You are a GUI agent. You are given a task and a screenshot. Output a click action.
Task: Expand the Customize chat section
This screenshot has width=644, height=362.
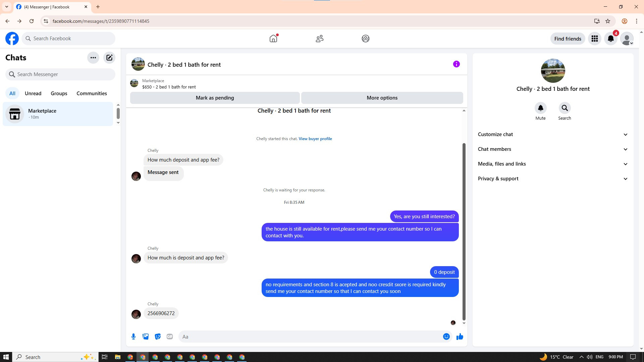coord(553,134)
